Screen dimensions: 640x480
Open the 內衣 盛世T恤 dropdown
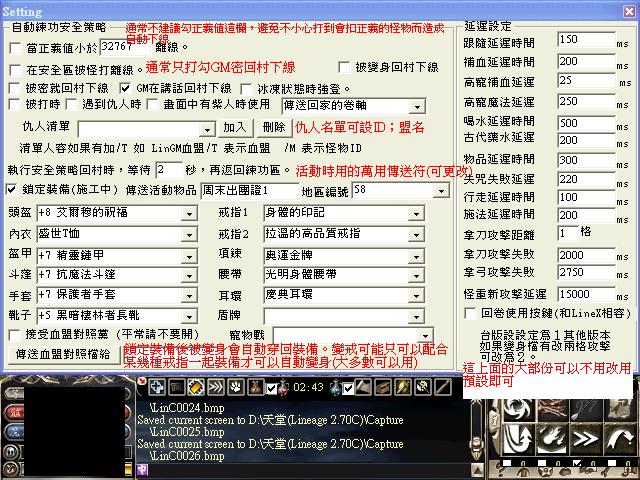pyautogui.click(x=189, y=235)
